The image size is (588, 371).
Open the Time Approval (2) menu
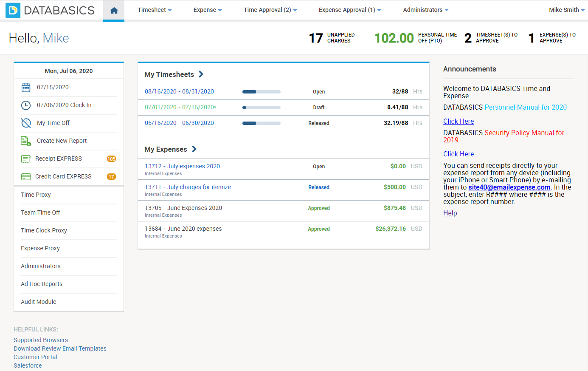tap(270, 10)
